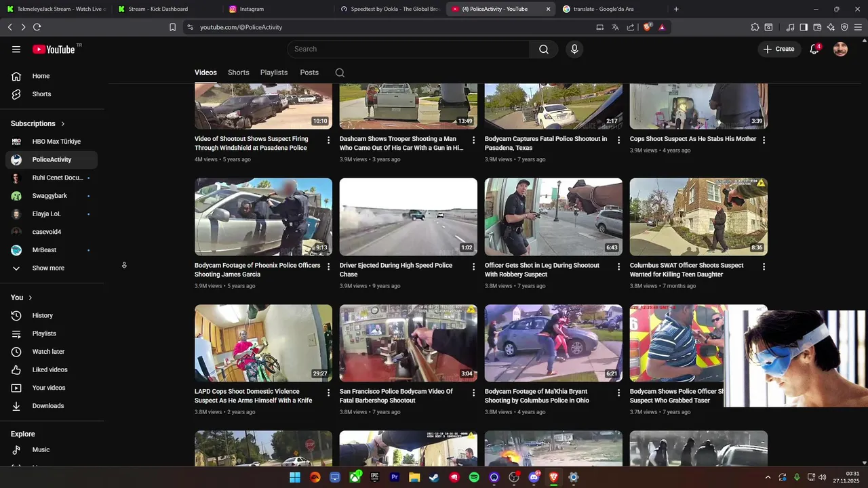This screenshot has width=868, height=488.
Task: Reload the page in browser toolbar
Action: tap(37, 27)
